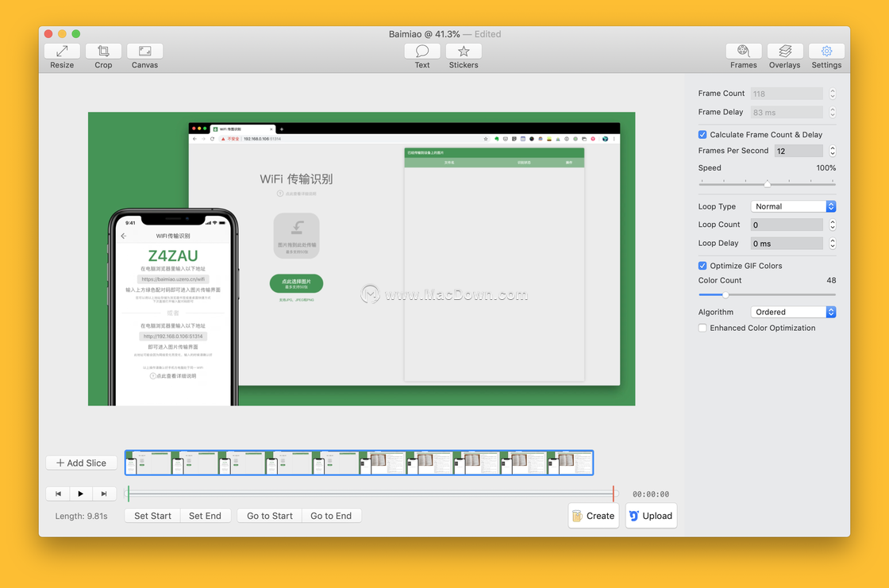Skip to the previous frame
Viewport: 889px width, 588px height.
58,494
